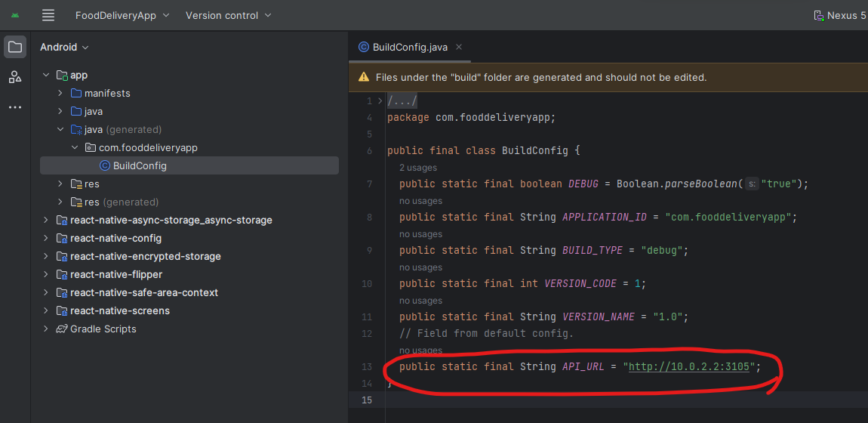Click 'no usages' hint above VERSION_CODE
Viewport: 868px width, 423px height.
point(420,267)
